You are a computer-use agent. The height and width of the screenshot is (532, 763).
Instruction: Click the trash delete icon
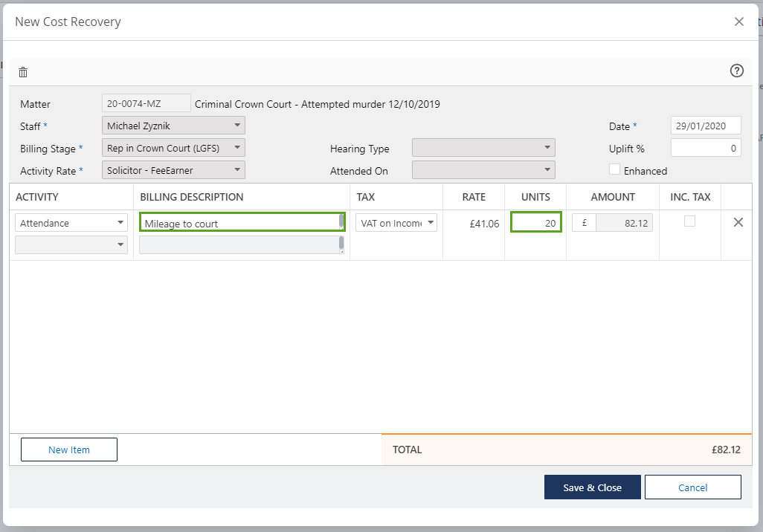pos(23,72)
